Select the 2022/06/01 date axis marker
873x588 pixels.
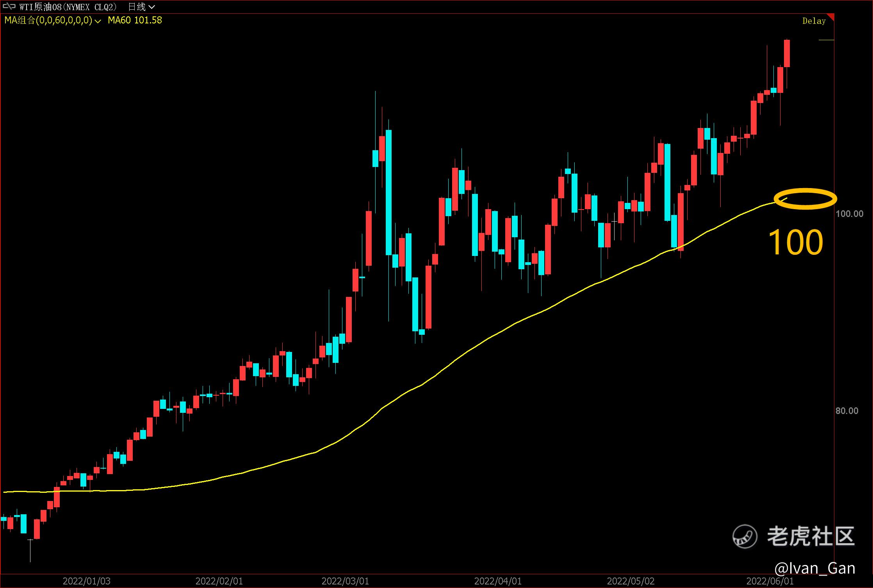[x=770, y=581]
